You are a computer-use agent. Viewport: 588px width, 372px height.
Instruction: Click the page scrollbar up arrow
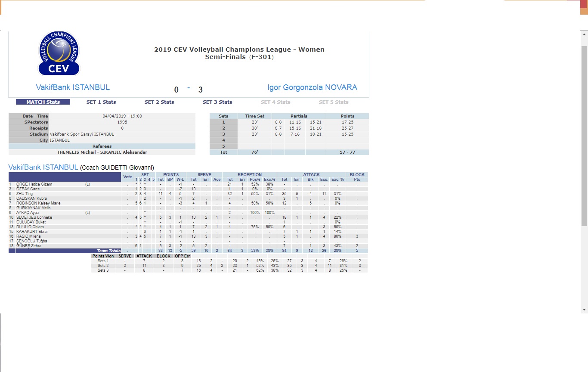click(584, 34)
